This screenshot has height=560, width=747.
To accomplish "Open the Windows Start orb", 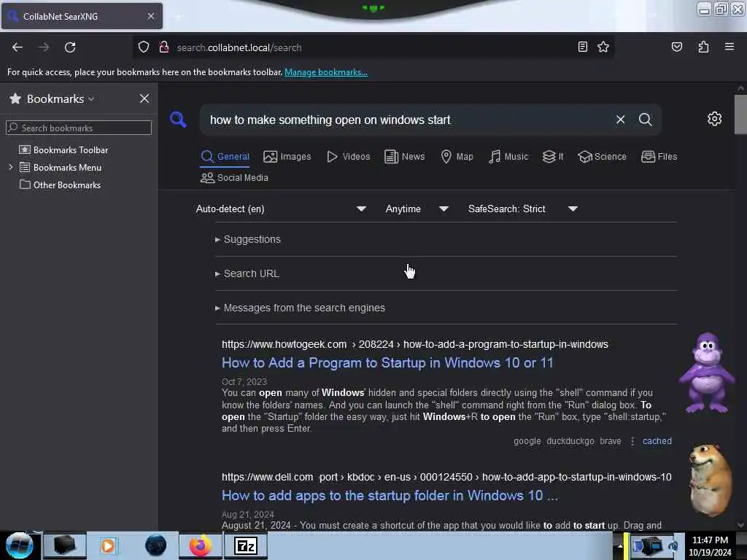I will click(x=19, y=545).
